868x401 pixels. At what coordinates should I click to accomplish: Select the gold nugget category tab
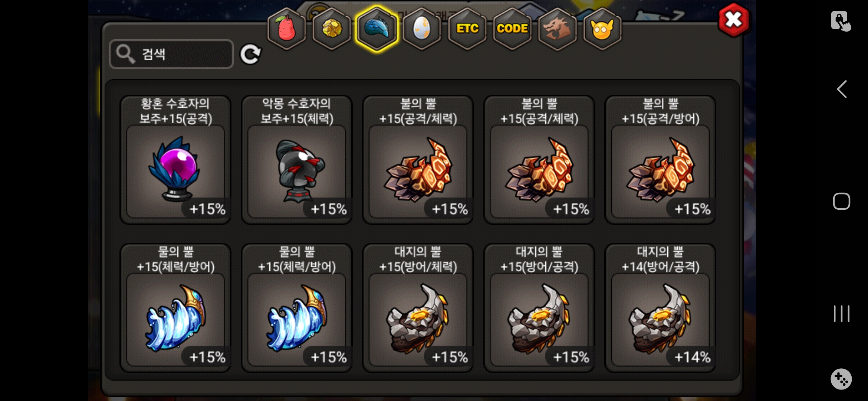pos(332,29)
